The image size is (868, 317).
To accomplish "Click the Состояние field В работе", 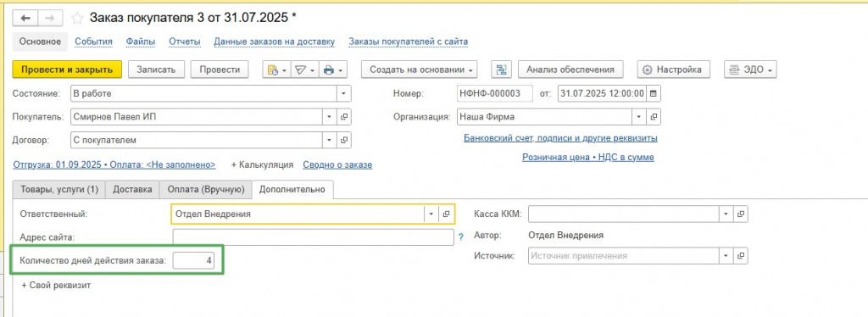I will click(x=203, y=93).
